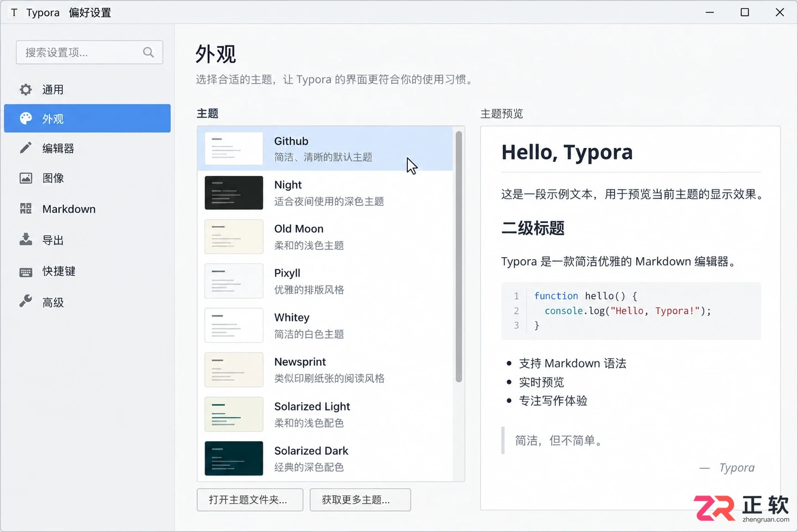Viewport: 798px width, 532px height.
Task: Open the 编辑器 settings page
Action: [87, 148]
